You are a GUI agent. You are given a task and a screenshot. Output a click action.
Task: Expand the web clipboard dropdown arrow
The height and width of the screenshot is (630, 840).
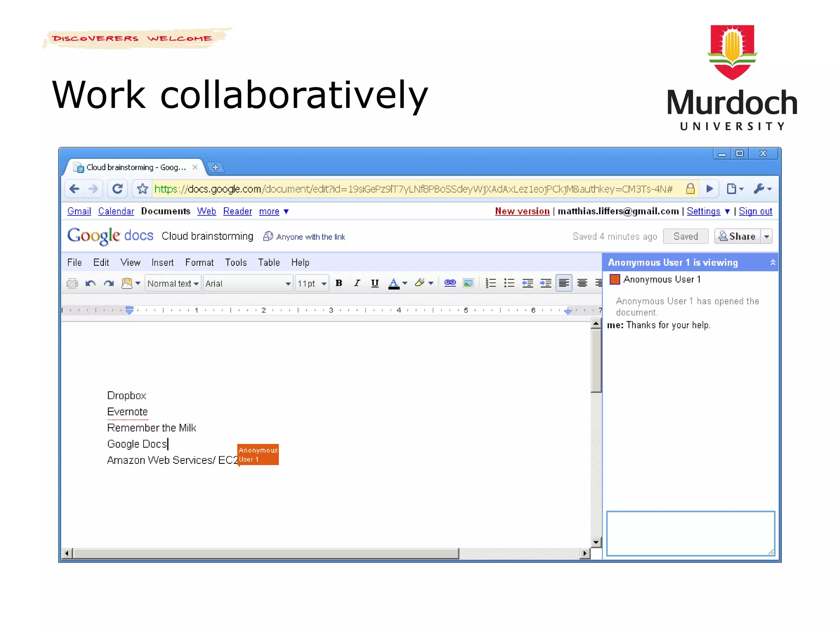pyautogui.click(x=138, y=283)
